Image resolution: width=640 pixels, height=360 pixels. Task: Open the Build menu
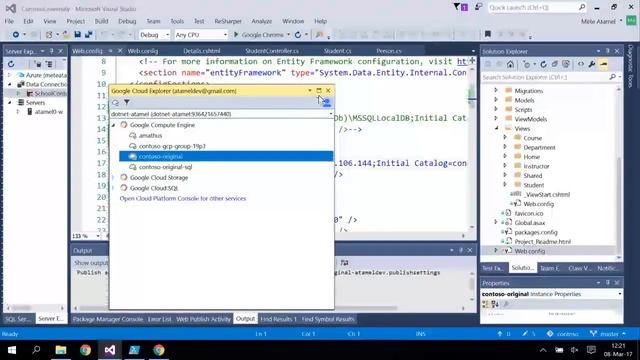101,21
